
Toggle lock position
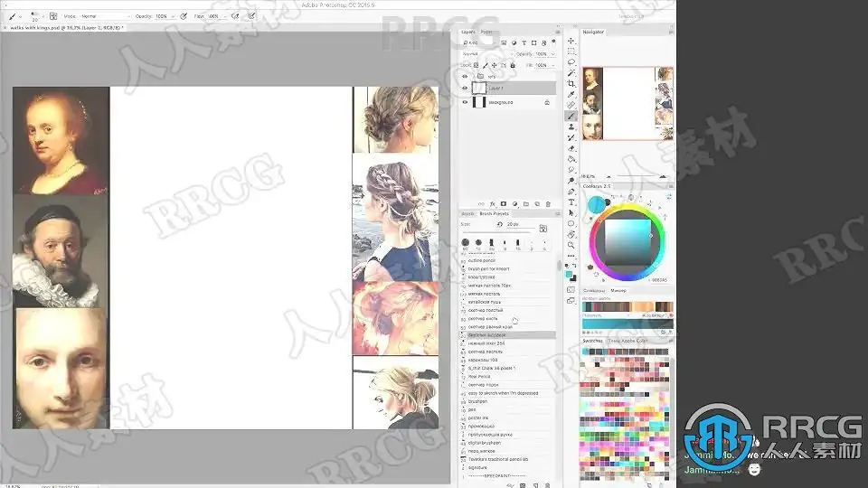(495, 65)
